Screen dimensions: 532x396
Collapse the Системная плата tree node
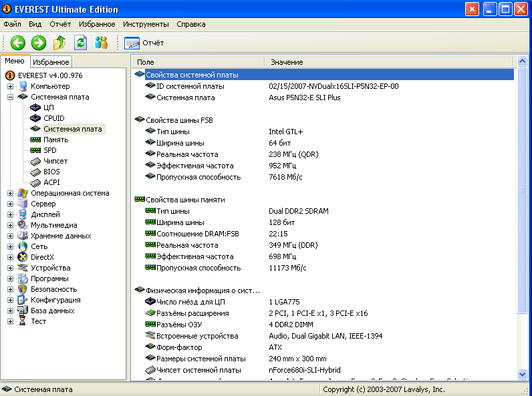pyautogui.click(x=10, y=97)
